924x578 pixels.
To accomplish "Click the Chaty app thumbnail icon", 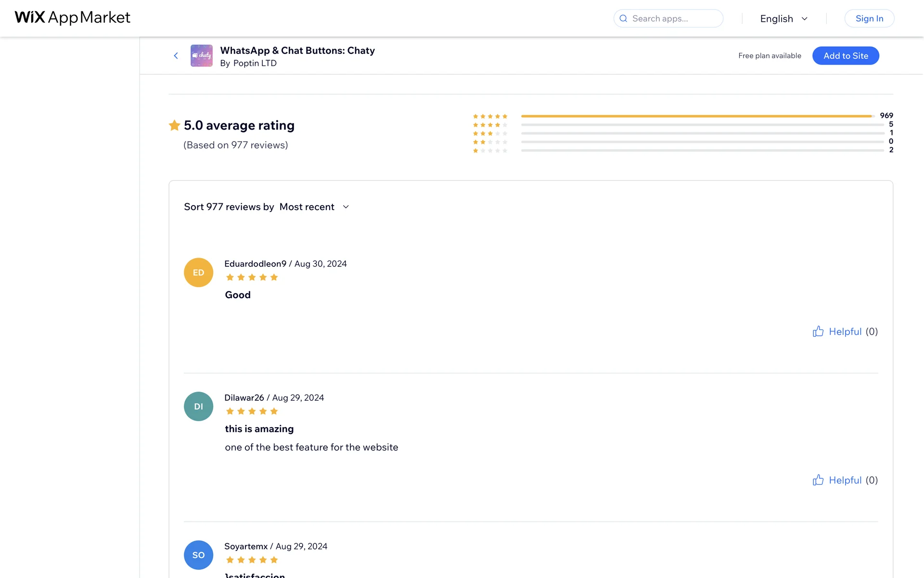I will [x=201, y=56].
